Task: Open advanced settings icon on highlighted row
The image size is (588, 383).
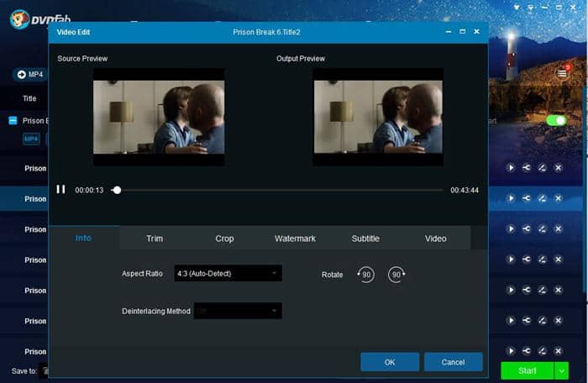Action: 527,198
